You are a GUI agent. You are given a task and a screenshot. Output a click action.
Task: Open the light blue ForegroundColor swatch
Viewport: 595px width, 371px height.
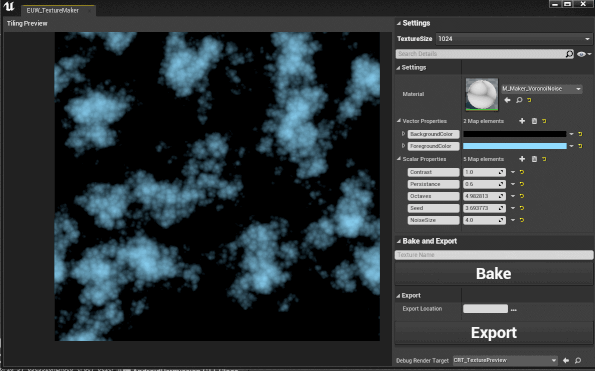click(x=515, y=146)
